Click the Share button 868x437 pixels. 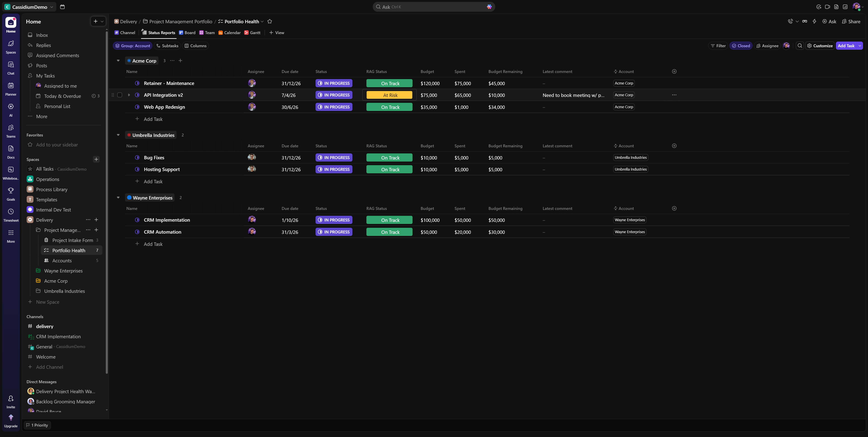point(851,21)
